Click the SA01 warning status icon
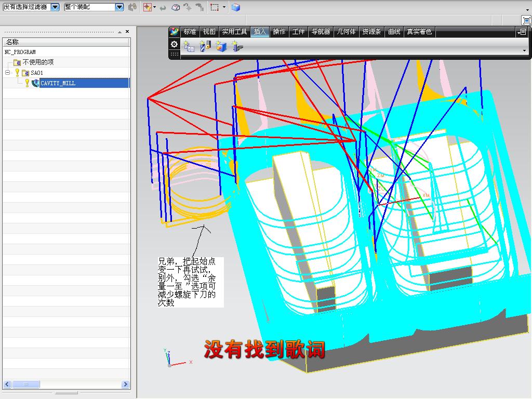This screenshot has height=399, width=532. point(17,72)
